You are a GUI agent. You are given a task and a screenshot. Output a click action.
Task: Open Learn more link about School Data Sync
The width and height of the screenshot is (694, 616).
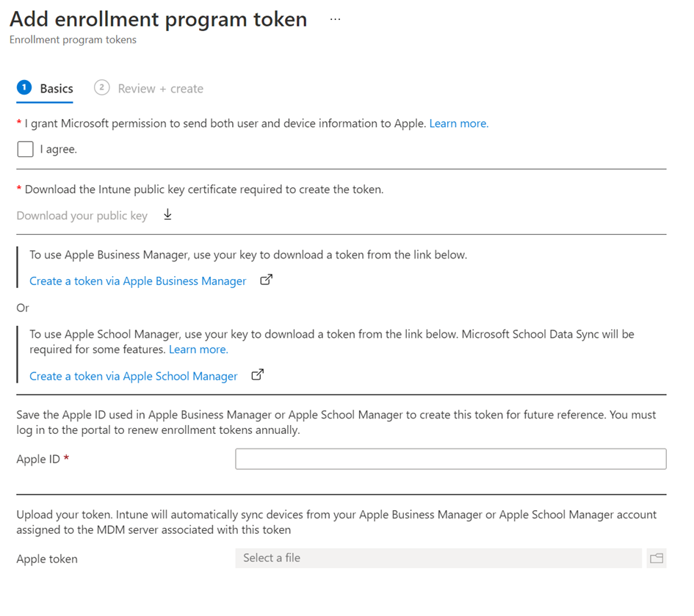pos(198,349)
